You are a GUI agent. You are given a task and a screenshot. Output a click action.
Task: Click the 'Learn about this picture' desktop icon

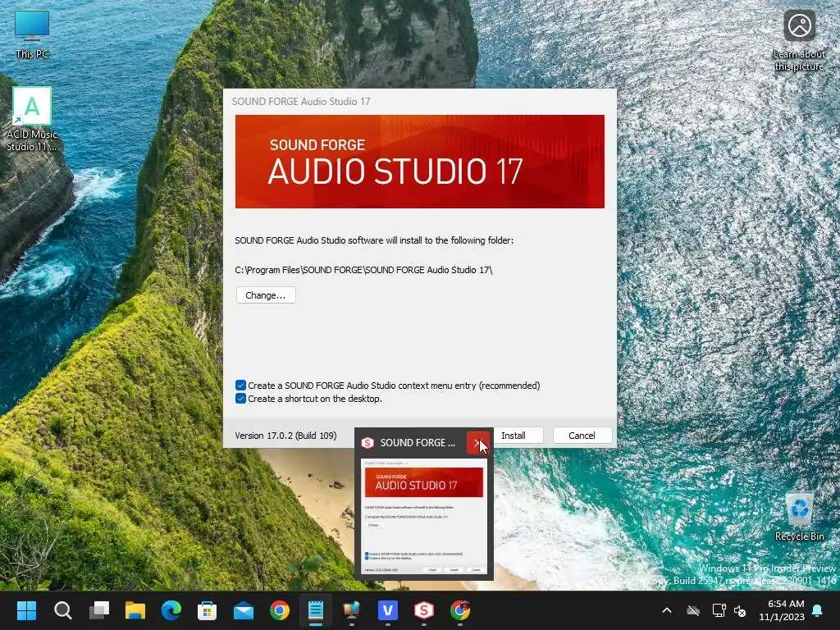click(799, 41)
